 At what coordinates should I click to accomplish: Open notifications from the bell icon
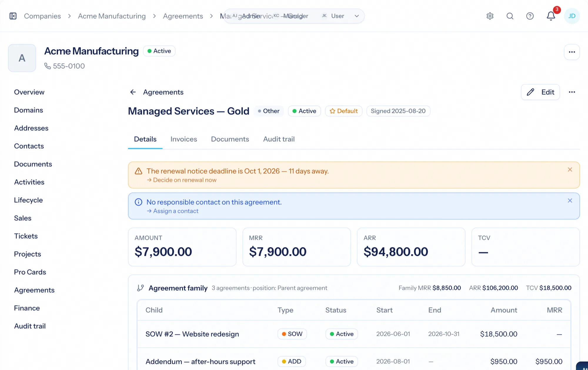(551, 16)
